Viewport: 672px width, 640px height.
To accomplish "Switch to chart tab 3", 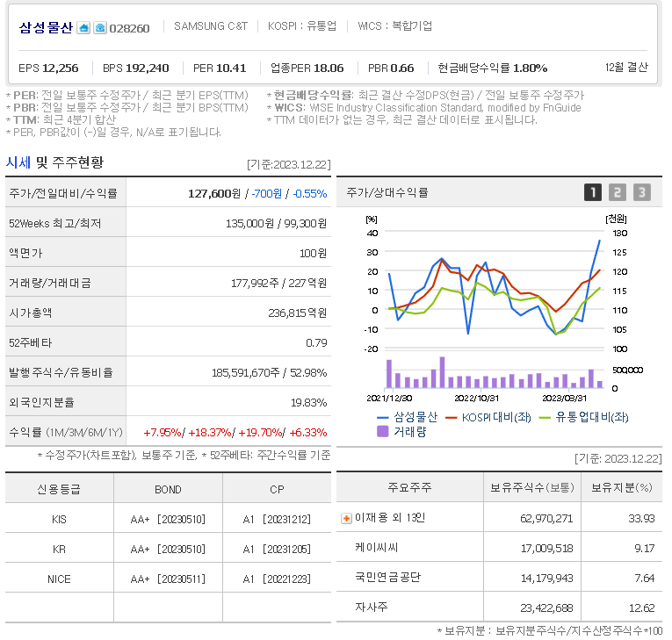I will coord(641,193).
